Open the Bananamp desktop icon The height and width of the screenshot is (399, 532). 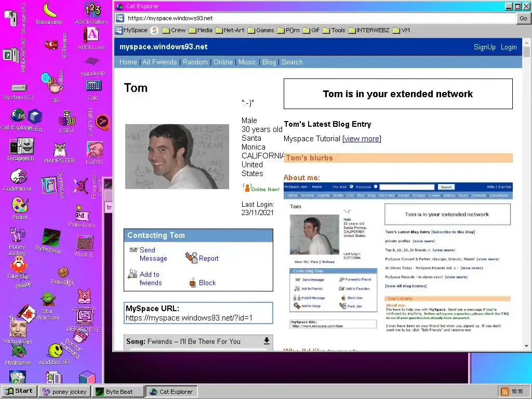[x=49, y=14]
